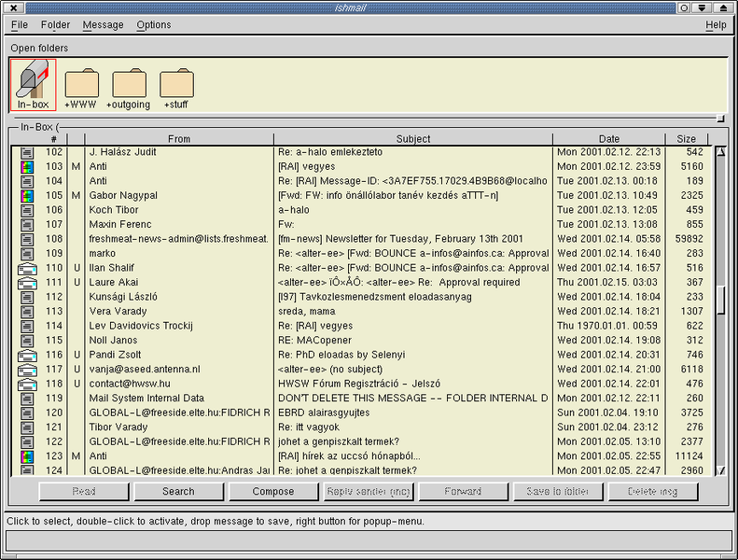Select message from Koch Tibor

[114, 210]
